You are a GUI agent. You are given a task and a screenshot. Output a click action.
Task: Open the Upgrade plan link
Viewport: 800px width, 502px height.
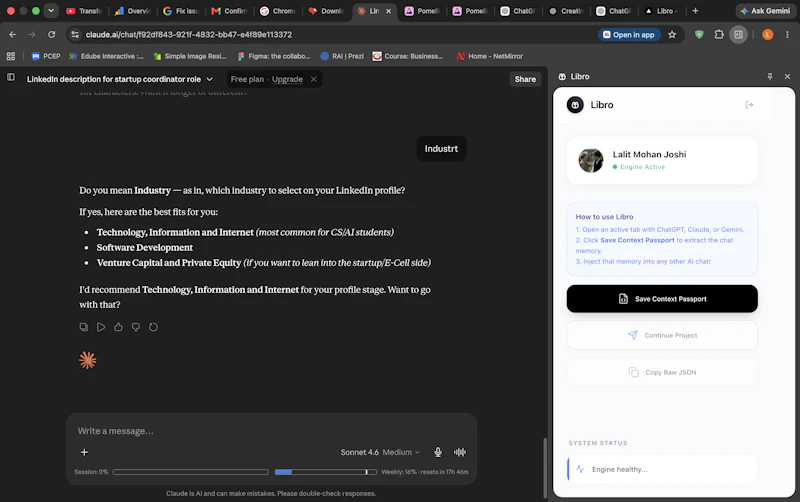click(x=287, y=79)
